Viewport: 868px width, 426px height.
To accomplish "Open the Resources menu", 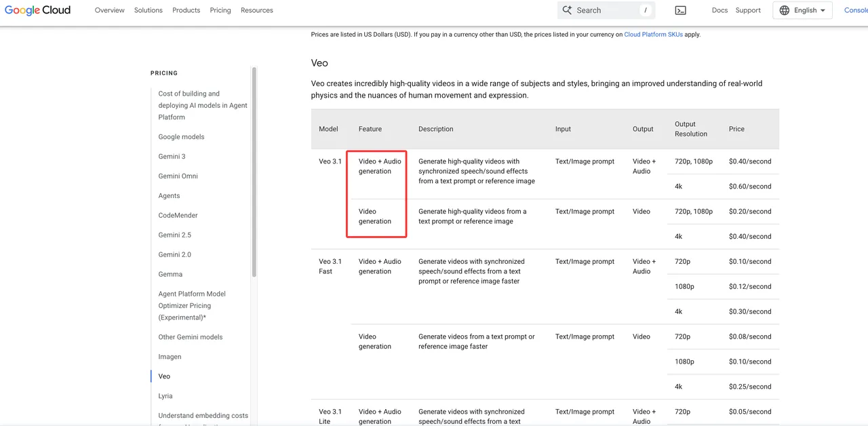I will [257, 10].
